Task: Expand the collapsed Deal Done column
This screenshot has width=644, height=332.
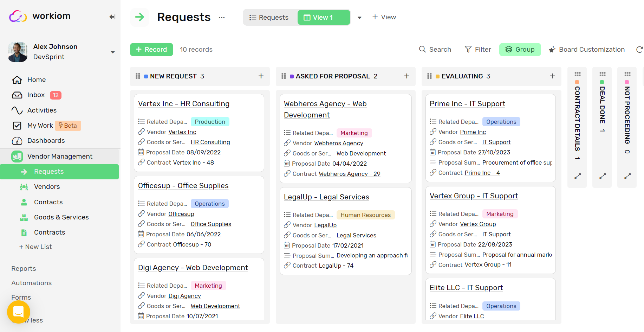Action: (x=602, y=176)
